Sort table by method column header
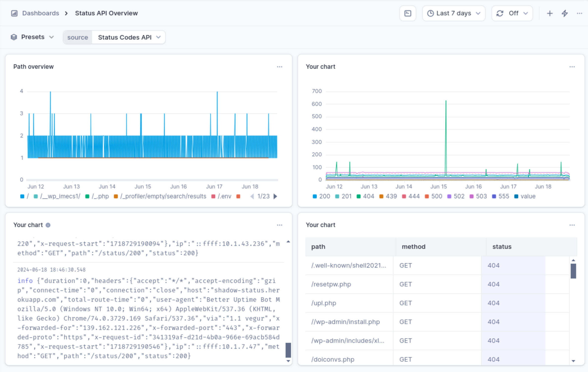Image resolution: width=588 pixels, height=372 pixels. [x=441, y=247]
